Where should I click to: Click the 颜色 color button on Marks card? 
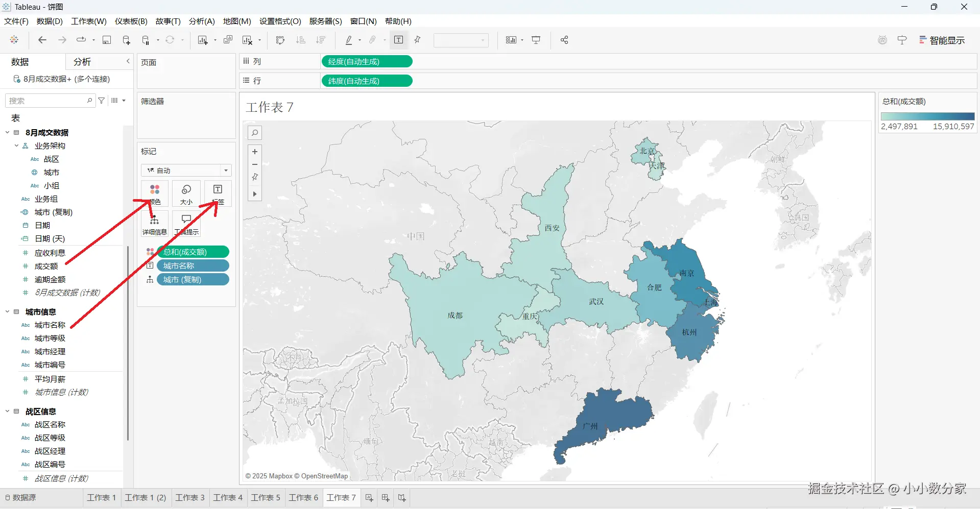[x=155, y=194]
